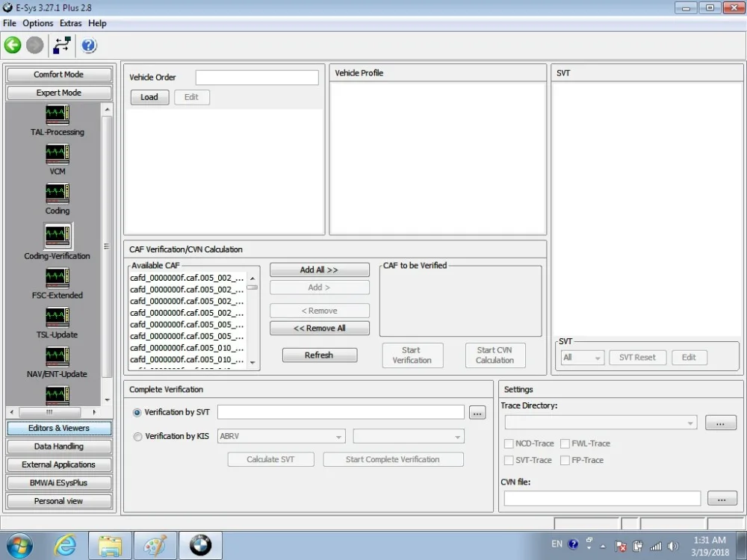Open the NAV/ENT-Update module icon

click(x=58, y=357)
